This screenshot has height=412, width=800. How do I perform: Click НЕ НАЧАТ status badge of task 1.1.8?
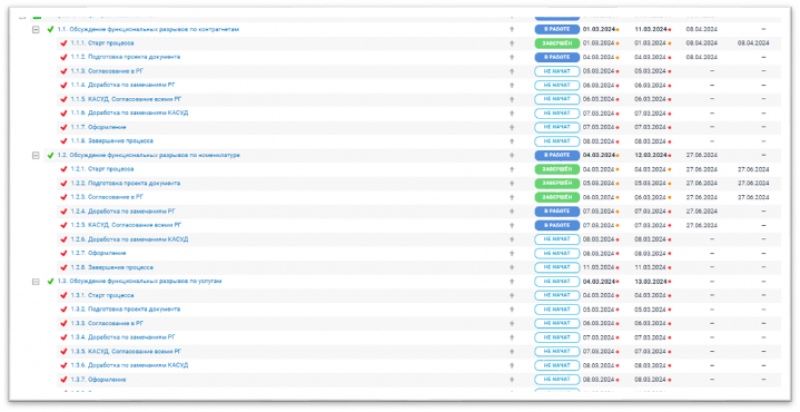tap(557, 141)
